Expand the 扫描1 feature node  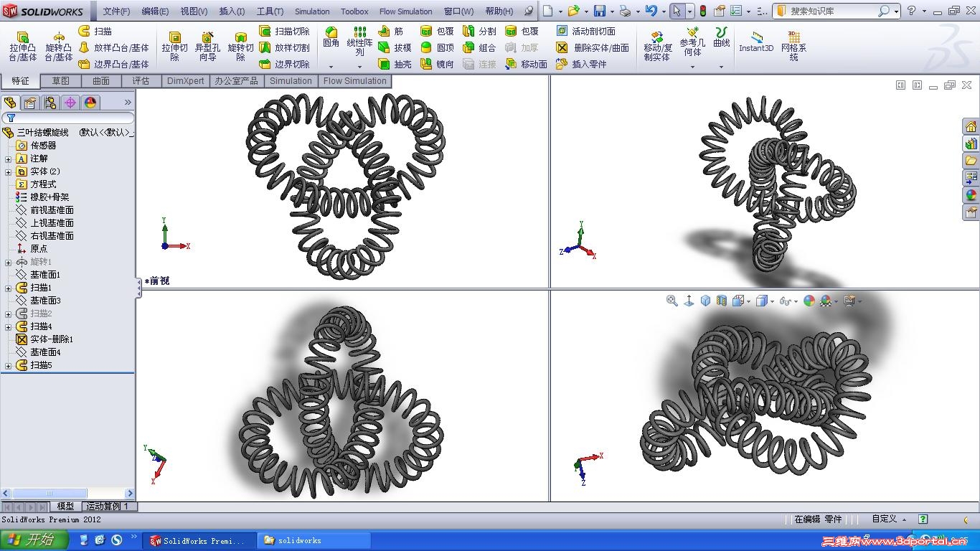pos(8,288)
